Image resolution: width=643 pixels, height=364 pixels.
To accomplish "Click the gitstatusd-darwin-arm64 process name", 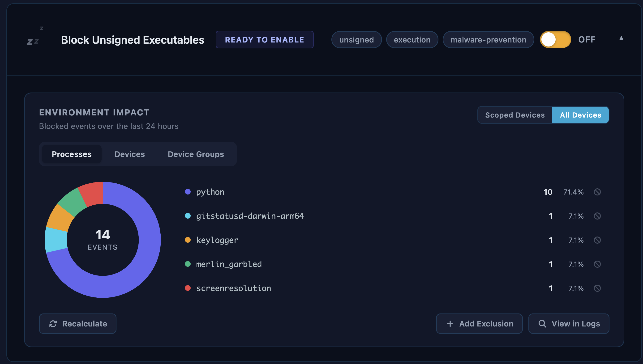I will point(250,216).
